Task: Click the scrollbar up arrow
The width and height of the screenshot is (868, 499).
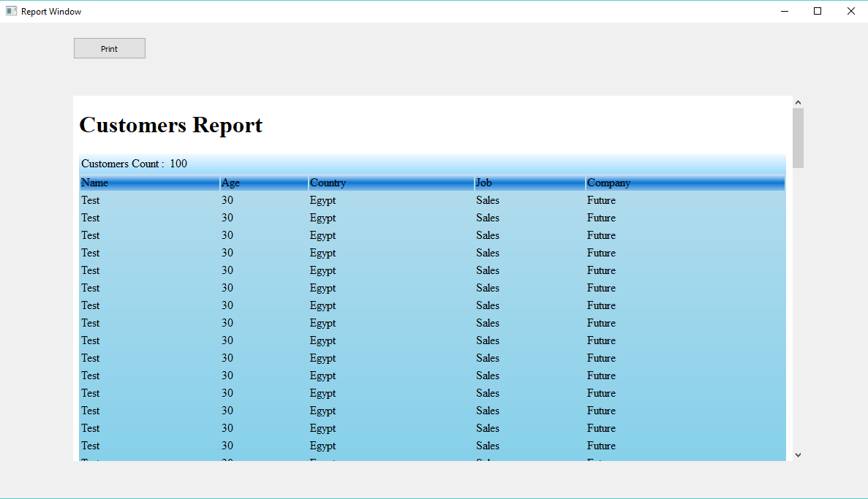Action: point(798,102)
